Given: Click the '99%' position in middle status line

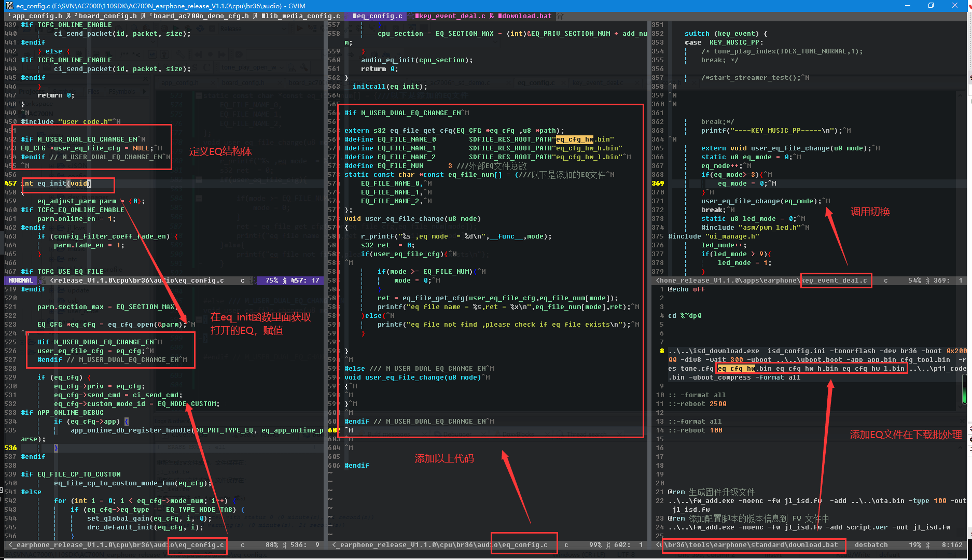Looking at the screenshot, I should pos(595,545).
